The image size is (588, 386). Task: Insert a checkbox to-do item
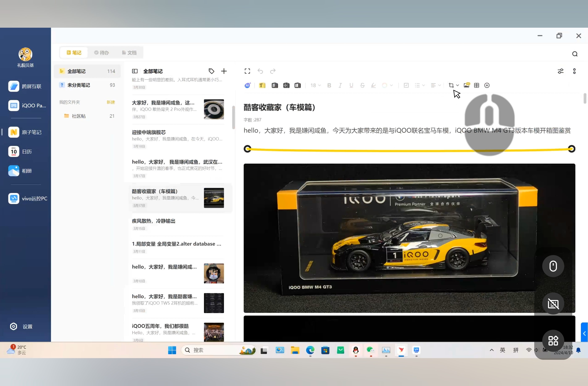click(x=406, y=85)
